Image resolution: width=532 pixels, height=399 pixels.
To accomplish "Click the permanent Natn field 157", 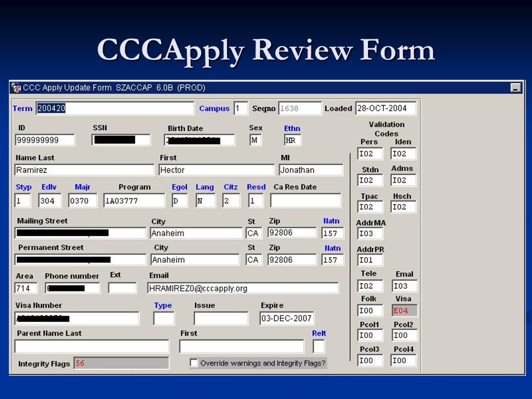I will 332,259.
